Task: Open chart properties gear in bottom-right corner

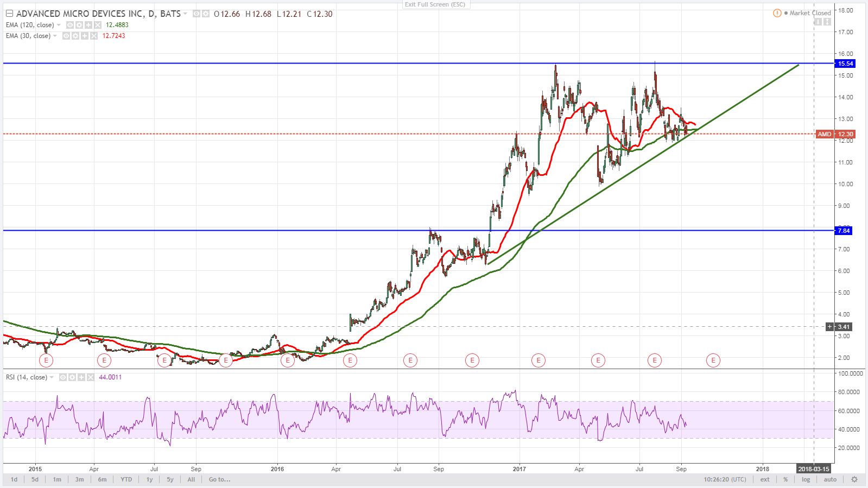Action: (x=854, y=479)
